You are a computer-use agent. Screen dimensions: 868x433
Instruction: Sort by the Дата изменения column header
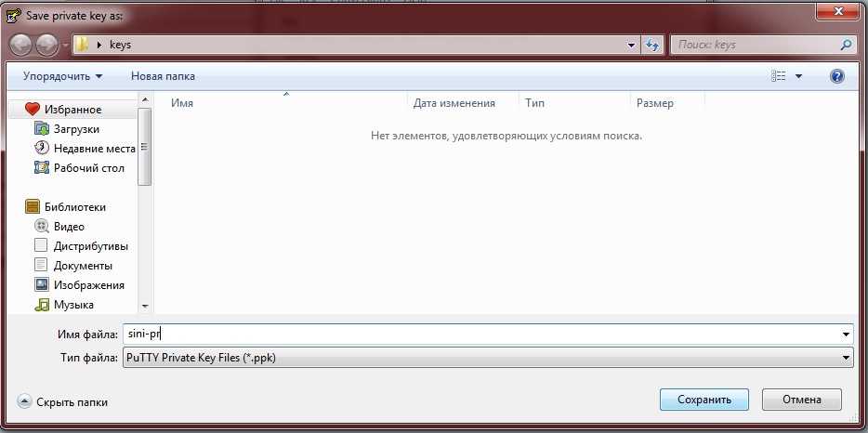[454, 103]
